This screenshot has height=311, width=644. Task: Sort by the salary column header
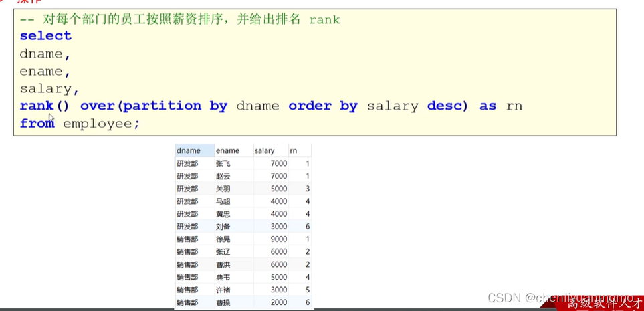tap(271, 150)
